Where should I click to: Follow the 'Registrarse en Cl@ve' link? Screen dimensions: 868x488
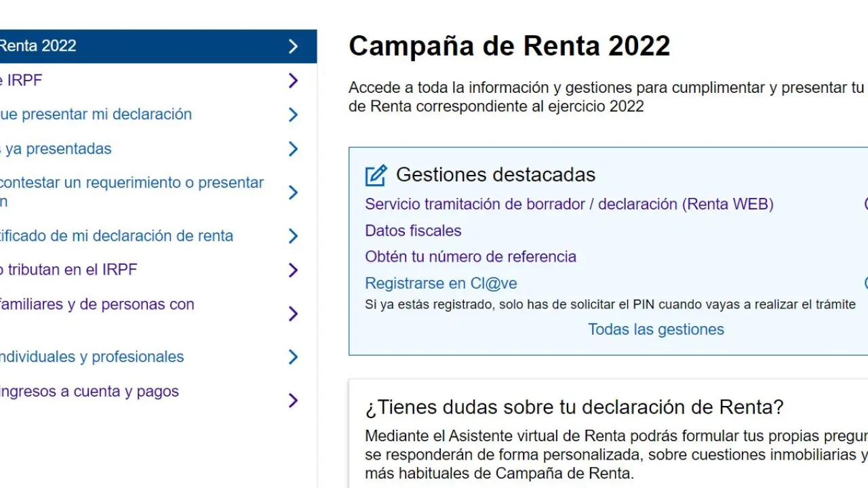441,283
